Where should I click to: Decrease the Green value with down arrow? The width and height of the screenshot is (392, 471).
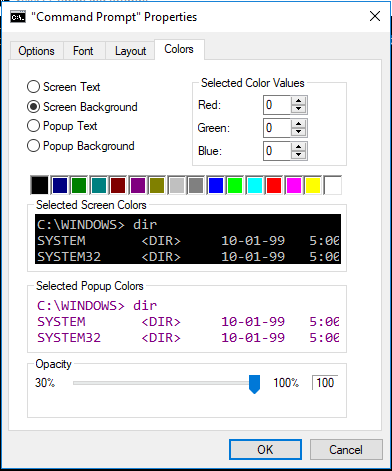click(x=298, y=132)
